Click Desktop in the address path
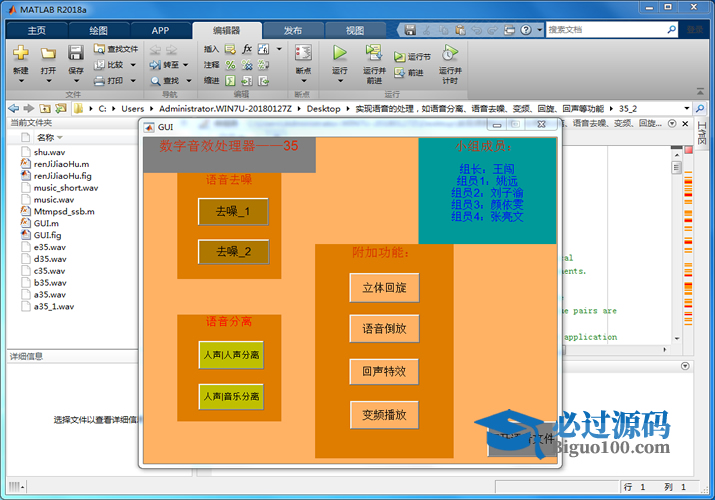 [x=323, y=108]
